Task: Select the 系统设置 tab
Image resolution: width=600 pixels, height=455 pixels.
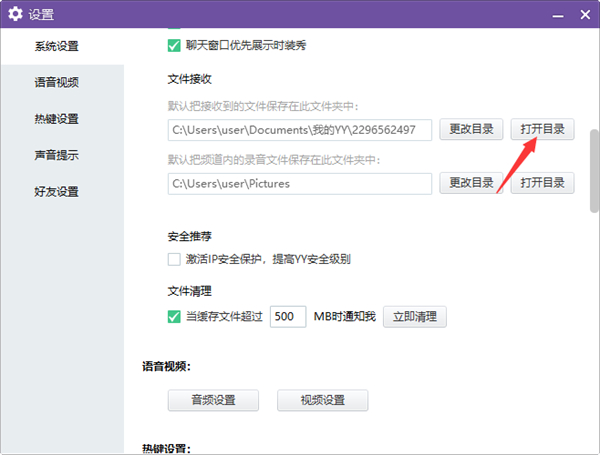Action: pyautogui.click(x=57, y=46)
